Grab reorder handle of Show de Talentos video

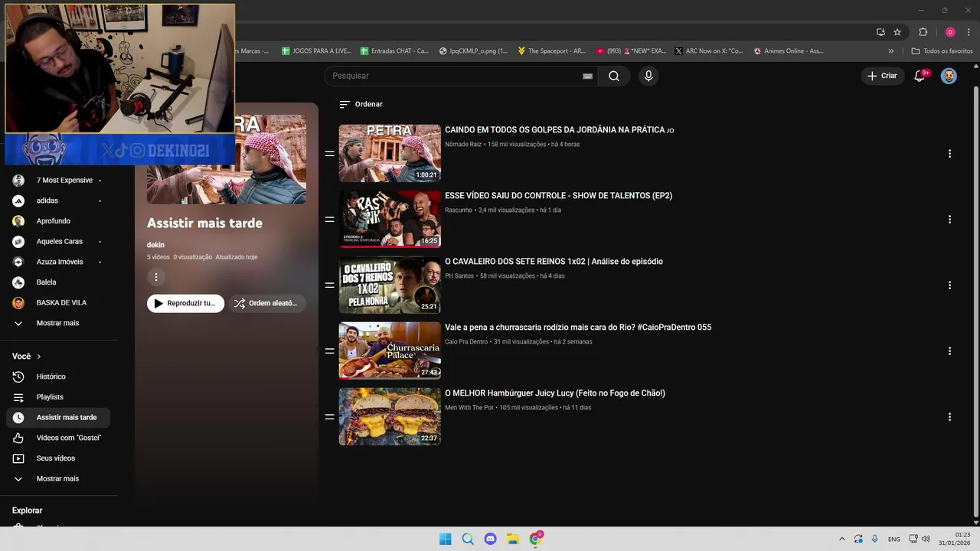point(329,220)
